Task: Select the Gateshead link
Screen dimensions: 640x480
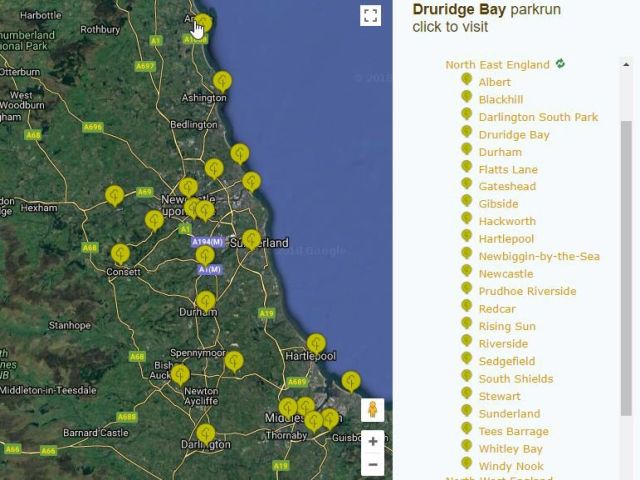Action: [x=507, y=187]
